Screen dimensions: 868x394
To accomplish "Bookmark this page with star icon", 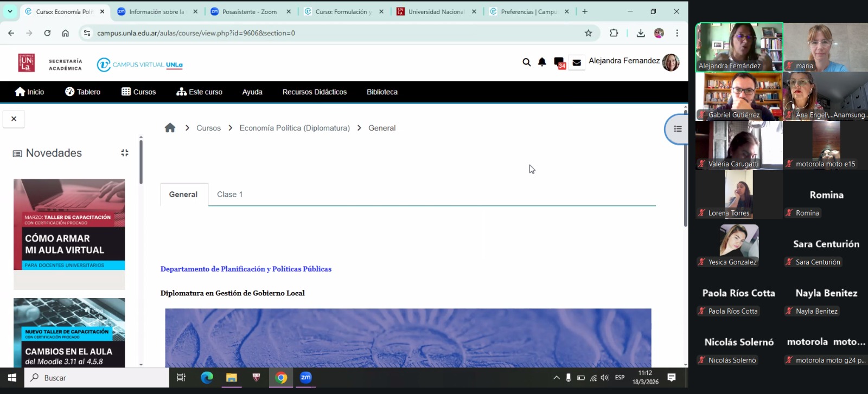I will [x=588, y=33].
